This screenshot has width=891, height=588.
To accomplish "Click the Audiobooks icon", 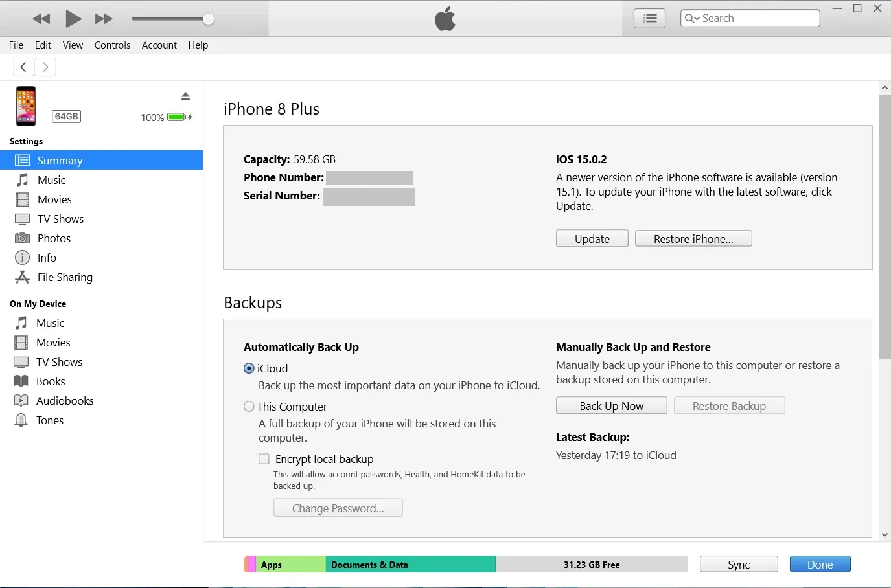I will click(x=21, y=401).
